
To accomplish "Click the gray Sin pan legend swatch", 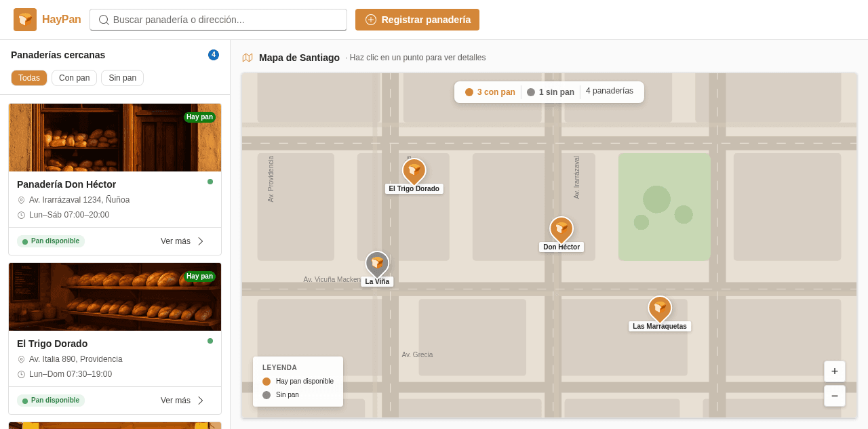I will pyautogui.click(x=267, y=395).
